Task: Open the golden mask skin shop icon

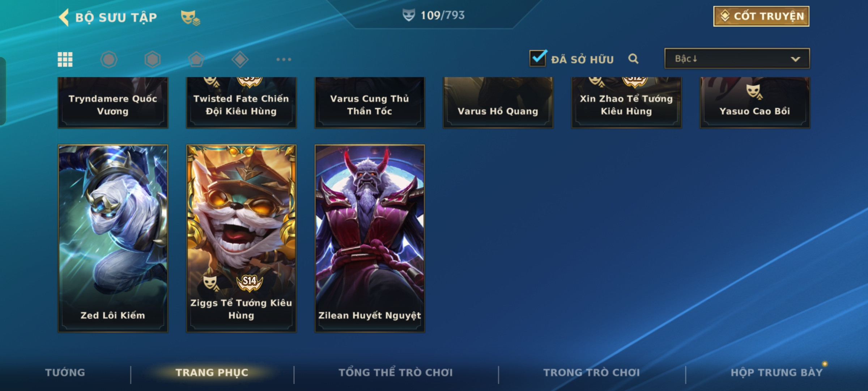Action: point(190,17)
